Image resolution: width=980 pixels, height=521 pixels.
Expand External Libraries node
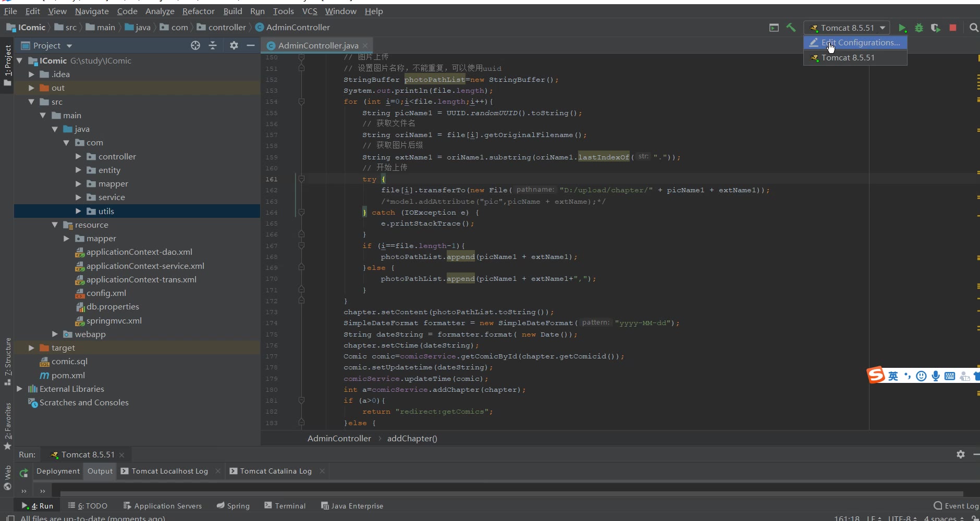tap(19, 389)
